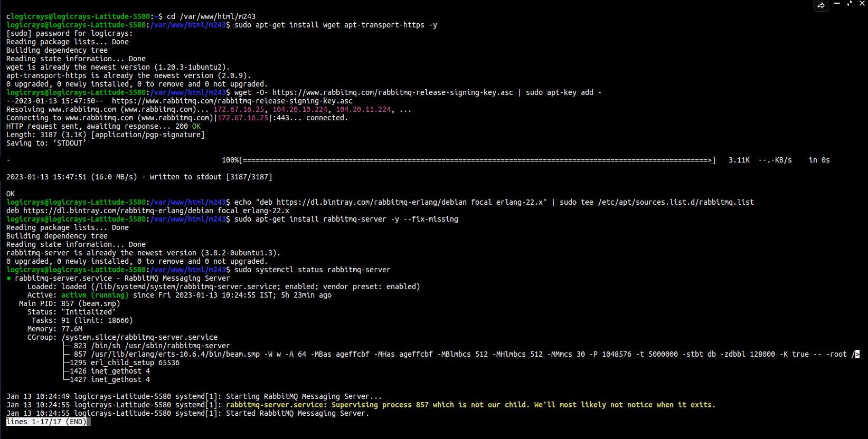
Task: Click the truncated-line cursor block after '-root /'
Action: (857, 354)
